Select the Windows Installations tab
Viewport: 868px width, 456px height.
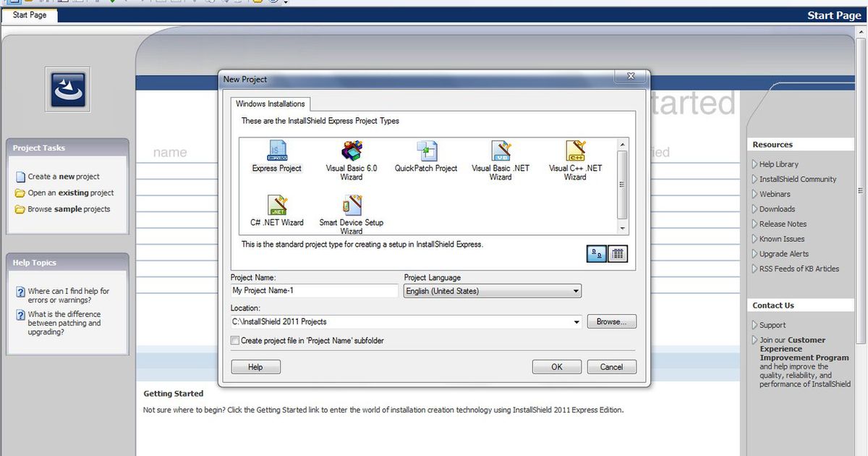point(270,104)
